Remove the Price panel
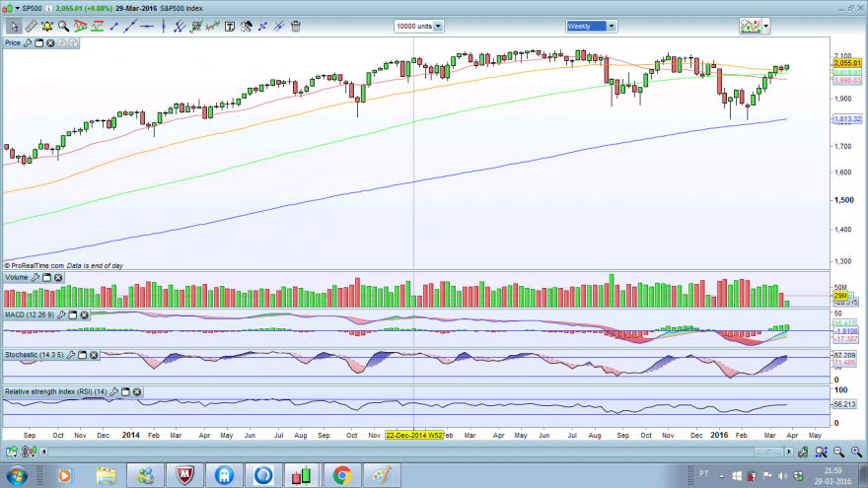The image size is (868, 488). coord(50,42)
